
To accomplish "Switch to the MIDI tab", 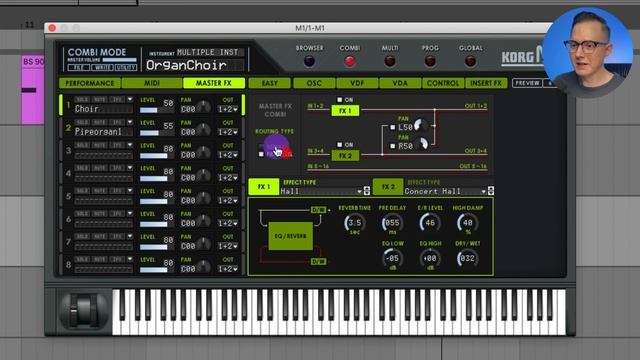I will point(152,83).
